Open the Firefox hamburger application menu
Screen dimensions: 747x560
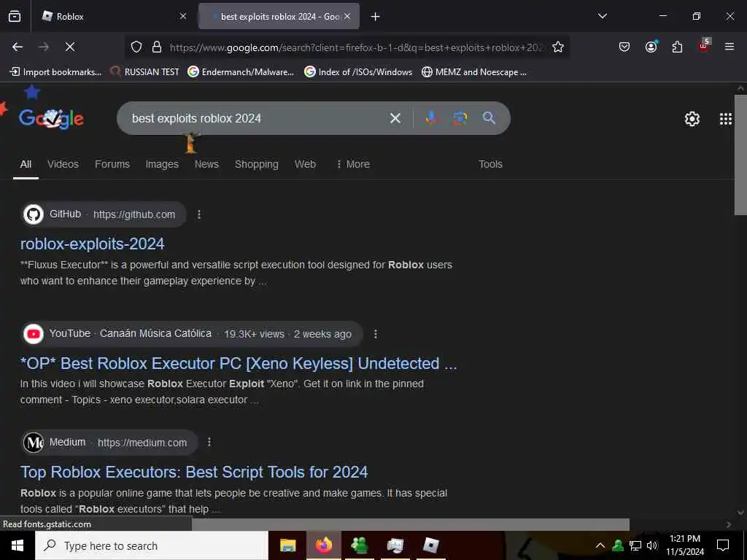pyautogui.click(x=729, y=47)
